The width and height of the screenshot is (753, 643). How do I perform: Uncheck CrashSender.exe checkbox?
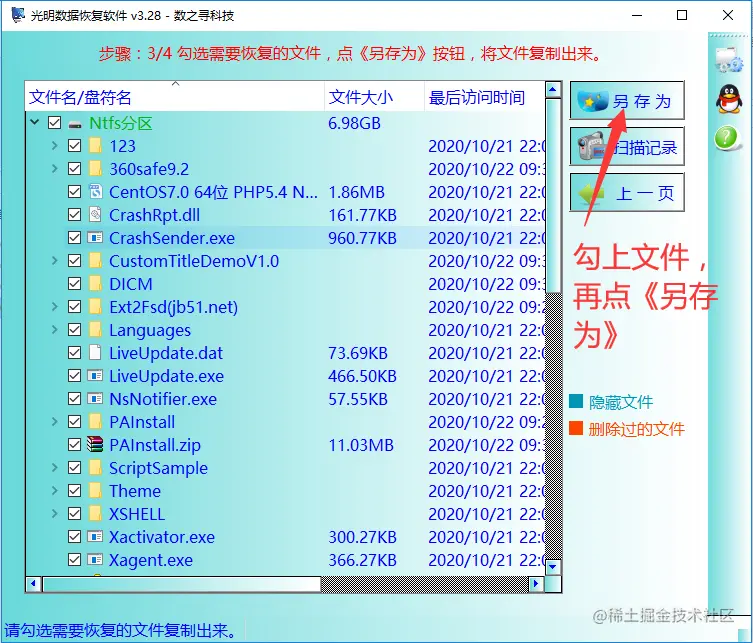[x=74, y=238]
